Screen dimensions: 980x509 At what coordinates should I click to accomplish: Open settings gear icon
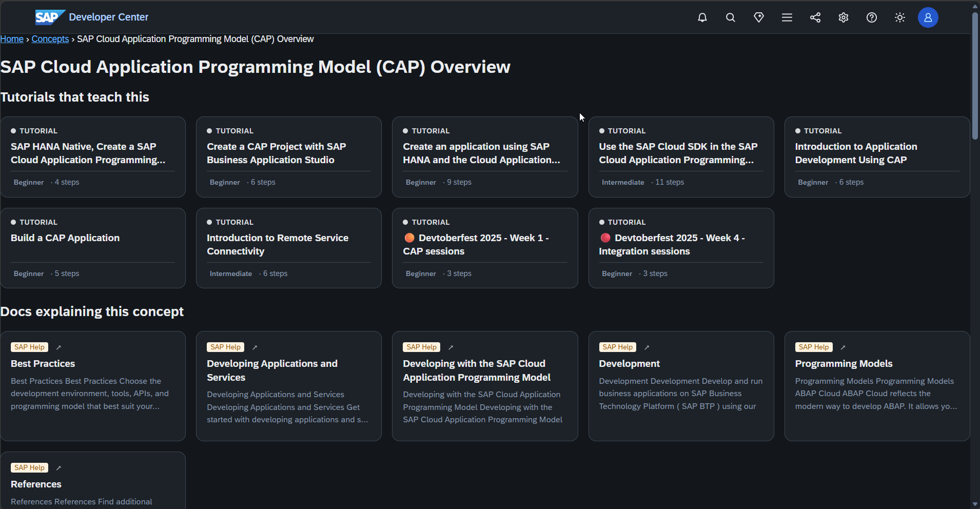[844, 17]
